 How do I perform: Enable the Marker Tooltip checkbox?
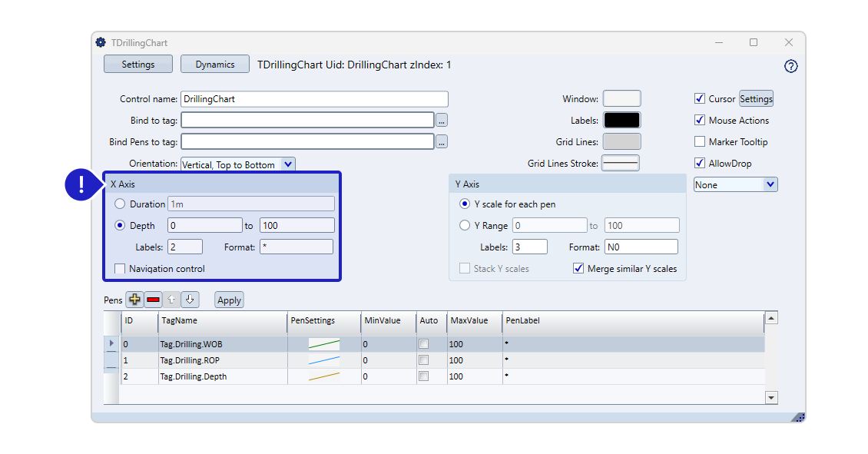click(x=700, y=142)
